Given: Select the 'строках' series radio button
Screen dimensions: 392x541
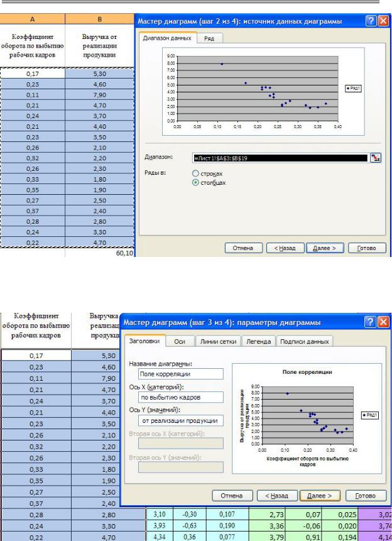Looking at the screenshot, I should 195,173.
